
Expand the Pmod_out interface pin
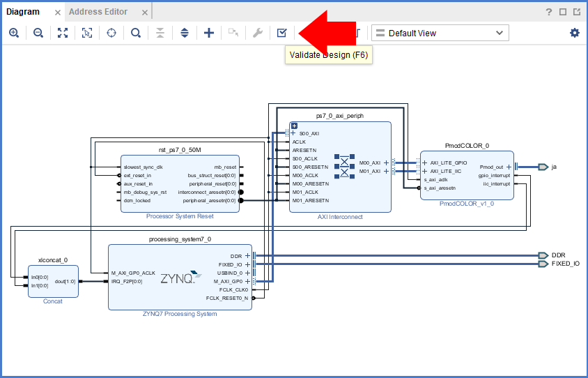click(509, 167)
